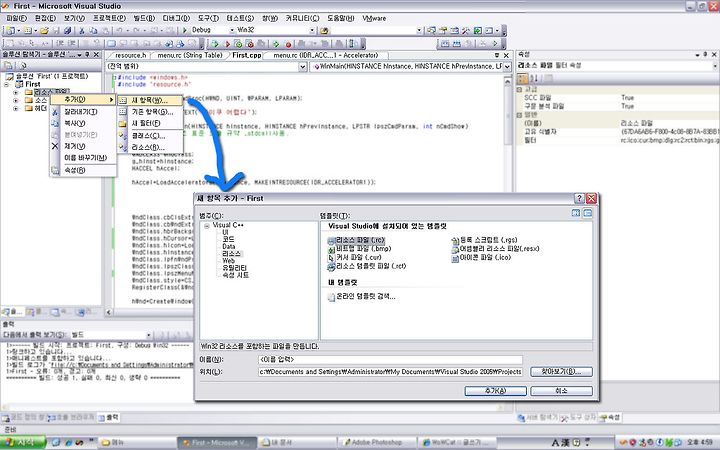This screenshot has width=720, height=450.
Task: Expand the 소스 folder tree node
Action: coord(16,100)
